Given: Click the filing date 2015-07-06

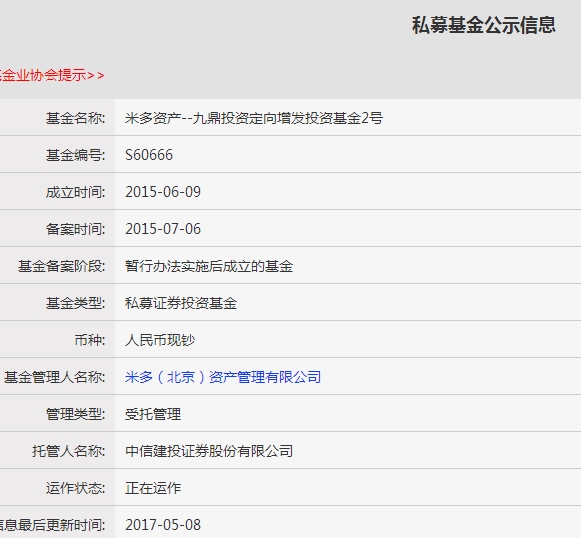Looking at the screenshot, I should pyautogui.click(x=163, y=229).
